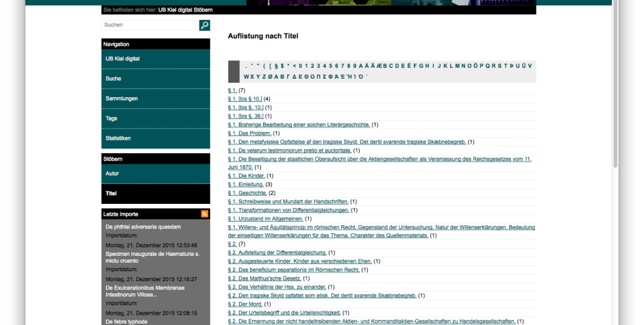Jump to titles starting with D
Screen dimensions: 644x325
(x=397, y=66)
